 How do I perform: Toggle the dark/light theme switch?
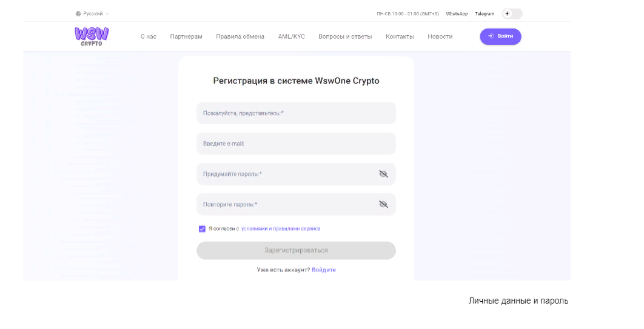tap(512, 13)
